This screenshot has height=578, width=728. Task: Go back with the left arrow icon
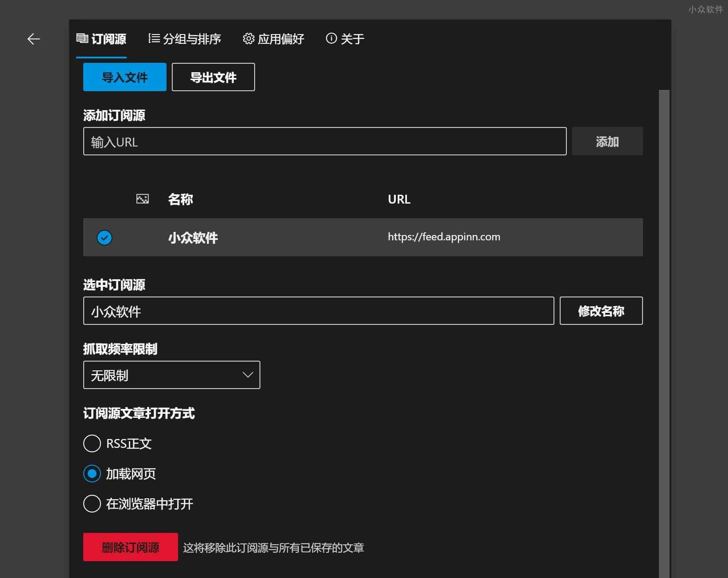(x=34, y=39)
